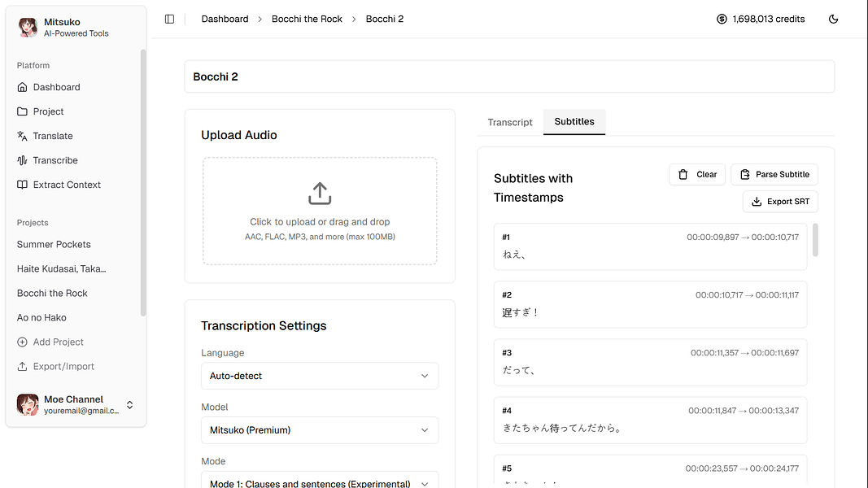The height and width of the screenshot is (488, 868).
Task: Click the Add Project plus icon
Action: point(22,342)
